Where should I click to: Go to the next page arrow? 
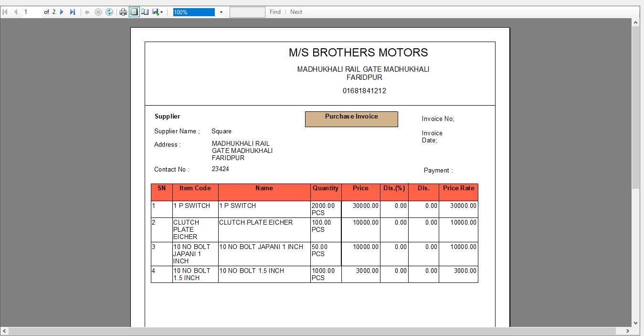62,12
